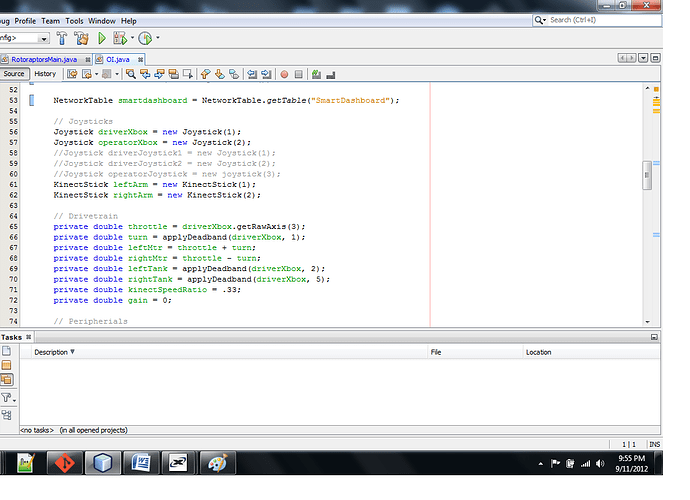Click the editor scrollbar down arrow
Image resolution: width=690 pixels, height=500 pixels.
[x=647, y=322]
